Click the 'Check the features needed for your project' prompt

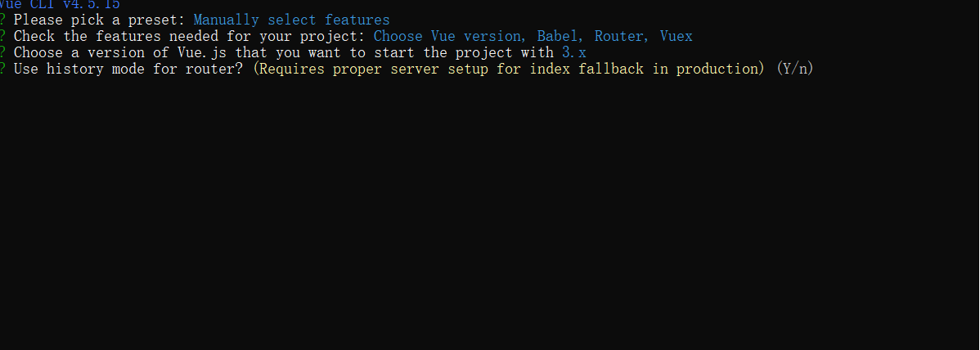click(x=190, y=36)
